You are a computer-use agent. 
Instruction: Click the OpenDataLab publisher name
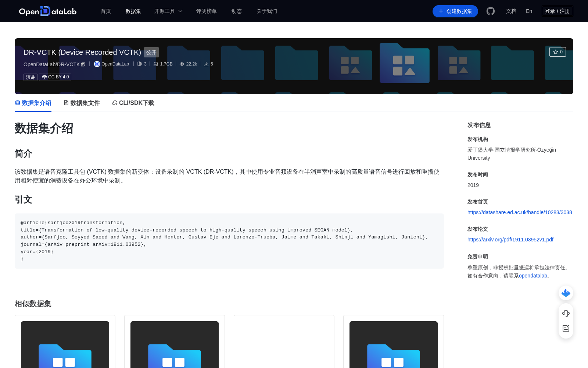(x=115, y=64)
